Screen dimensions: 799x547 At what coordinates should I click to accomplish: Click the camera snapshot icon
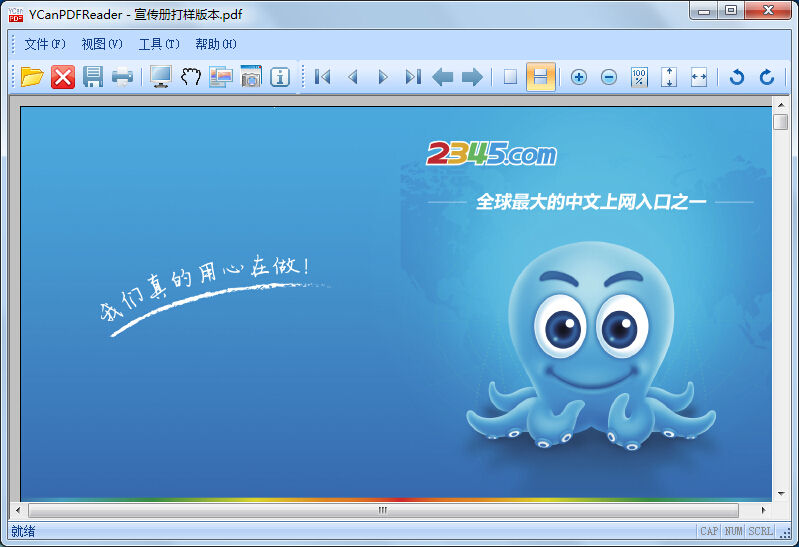coord(251,77)
